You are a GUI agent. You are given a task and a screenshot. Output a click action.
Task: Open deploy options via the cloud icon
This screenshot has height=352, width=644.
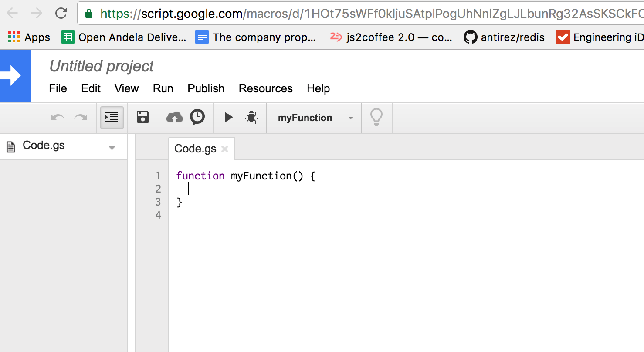coord(174,117)
